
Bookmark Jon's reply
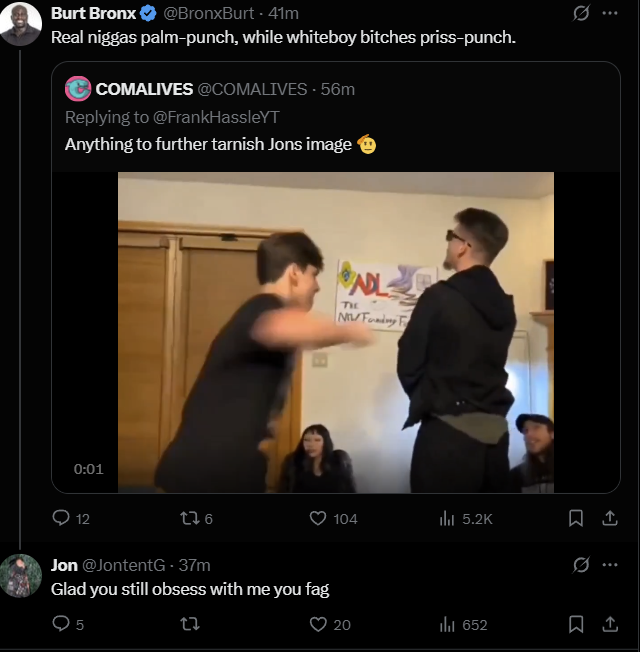[x=576, y=624]
